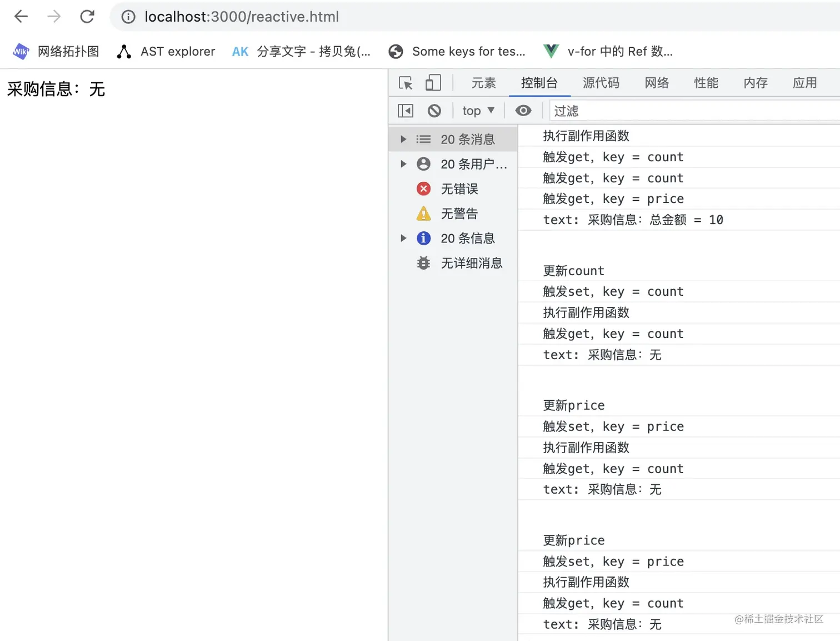Viewport: 840px width, 641px height.
Task: Expand the 20 条用户 user messages group
Action: pos(403,163)
